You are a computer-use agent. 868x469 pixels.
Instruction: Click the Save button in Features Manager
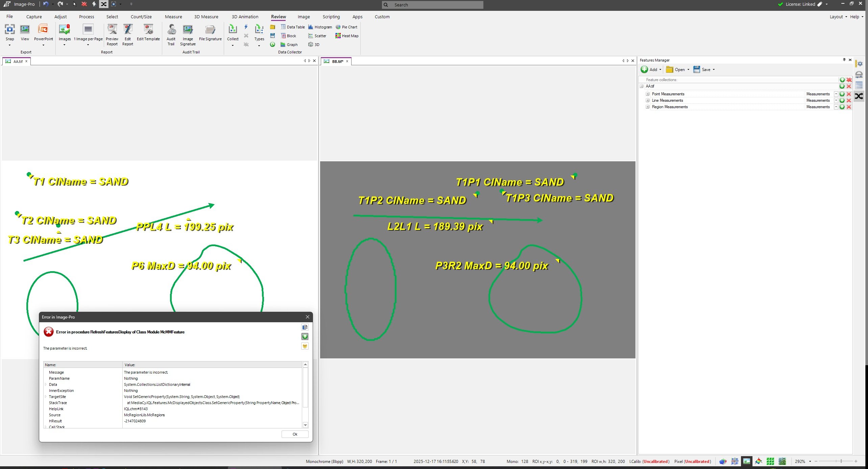pos(703,70)
